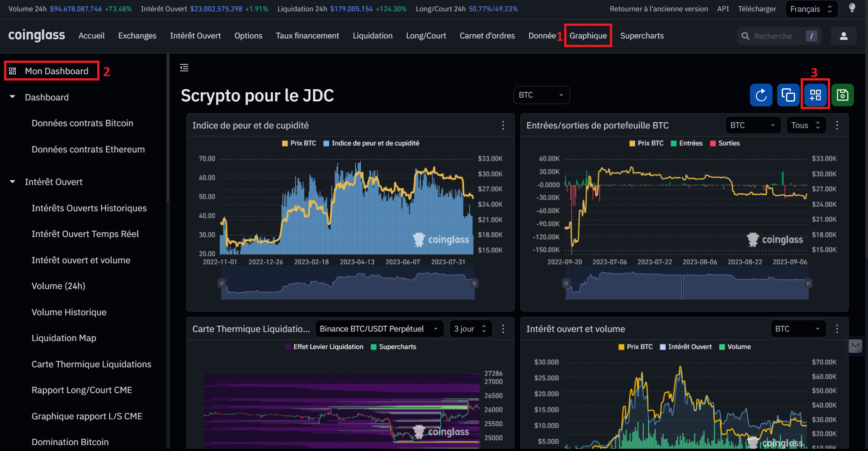Open Rapport Long/Court CME
Image resolution: width=868 pixels, height=451 pixels.
tap(82, 390)
